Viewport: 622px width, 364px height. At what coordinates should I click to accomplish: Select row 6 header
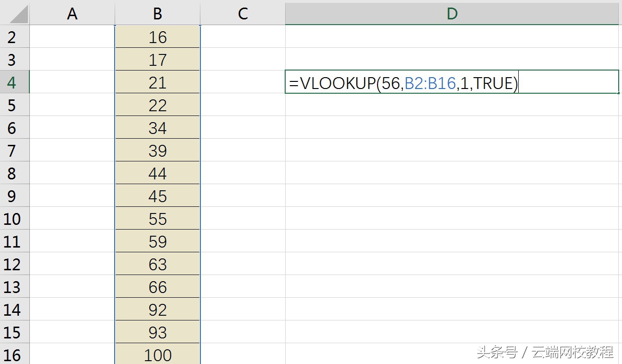(15, 127)
